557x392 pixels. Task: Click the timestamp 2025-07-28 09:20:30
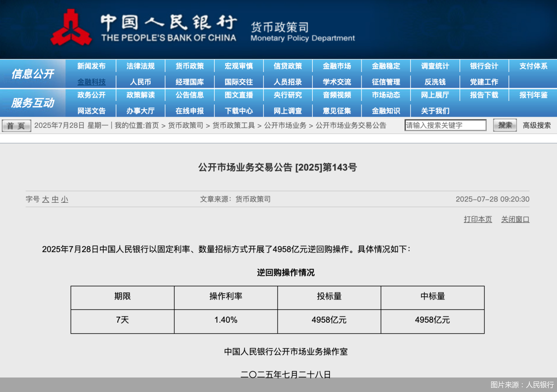click(x=492, y=199)
